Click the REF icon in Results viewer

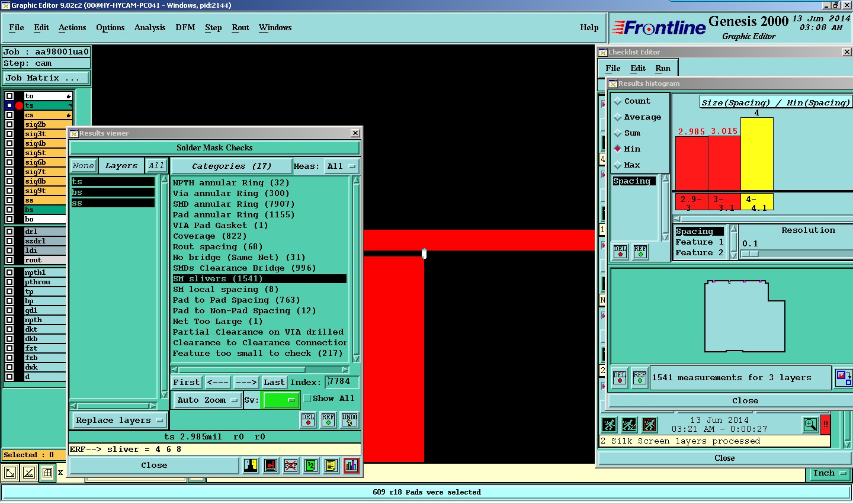pos(328,420)
